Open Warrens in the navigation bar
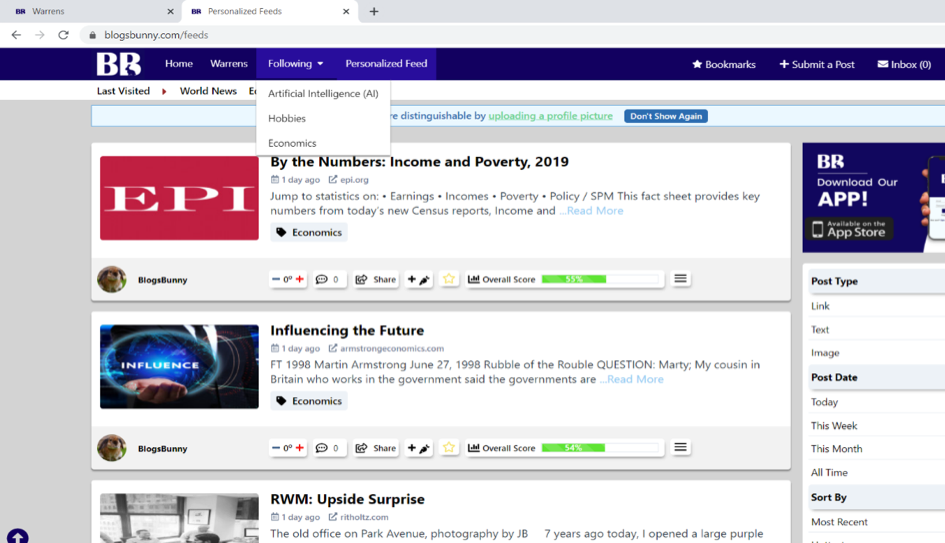The width and height of the screenshot is (945, 543). tap(228, 63)
